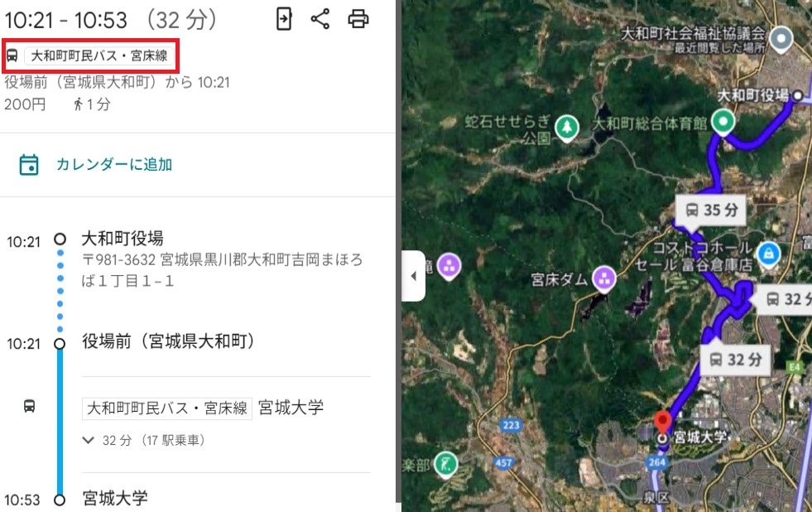This screenshot has height=512, width=812.
Task: Click the calendar icon beside カレンダーに追加
Action: [29, 165]
